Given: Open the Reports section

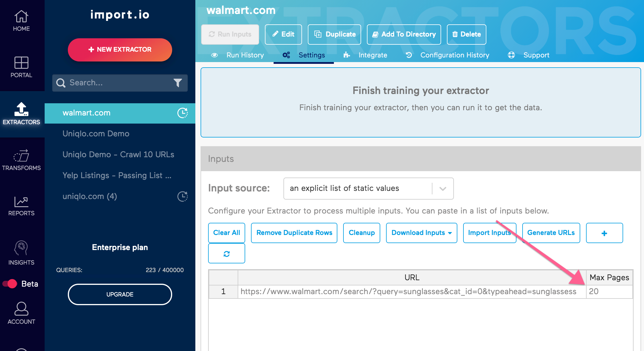Looking at the screenshot, I should [x=21, y=205].
